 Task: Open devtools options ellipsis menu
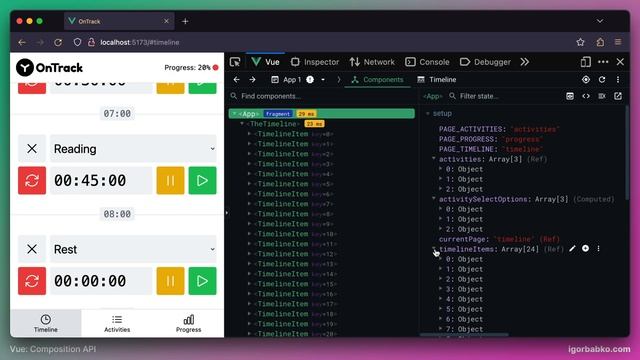pyautogui.click(x=603, y=62)
